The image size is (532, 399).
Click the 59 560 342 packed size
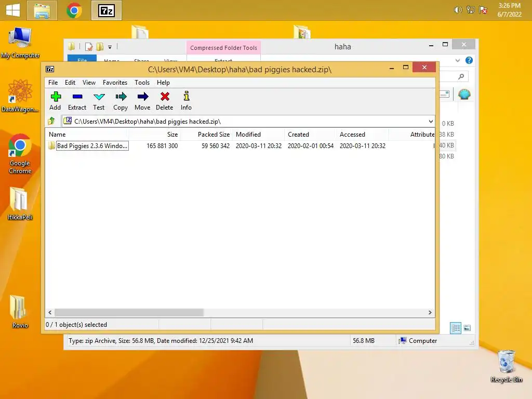pos(216,146)
